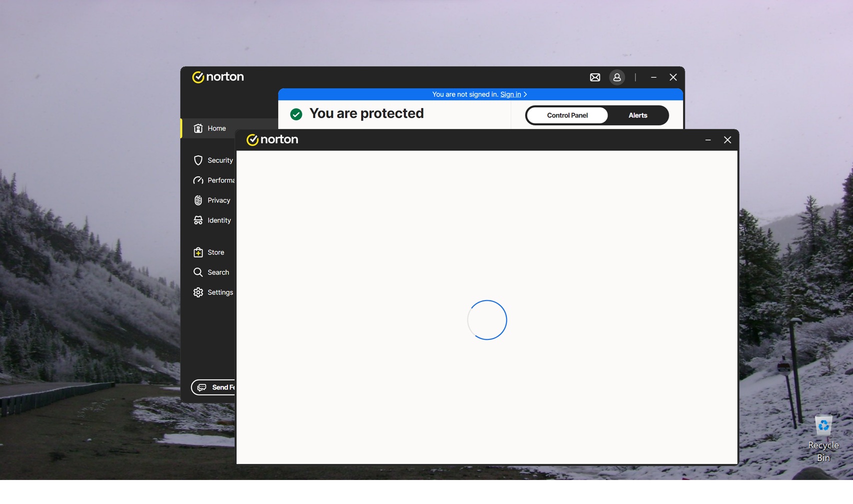
Task: Click the account profile icon
Action: (616, 77)
